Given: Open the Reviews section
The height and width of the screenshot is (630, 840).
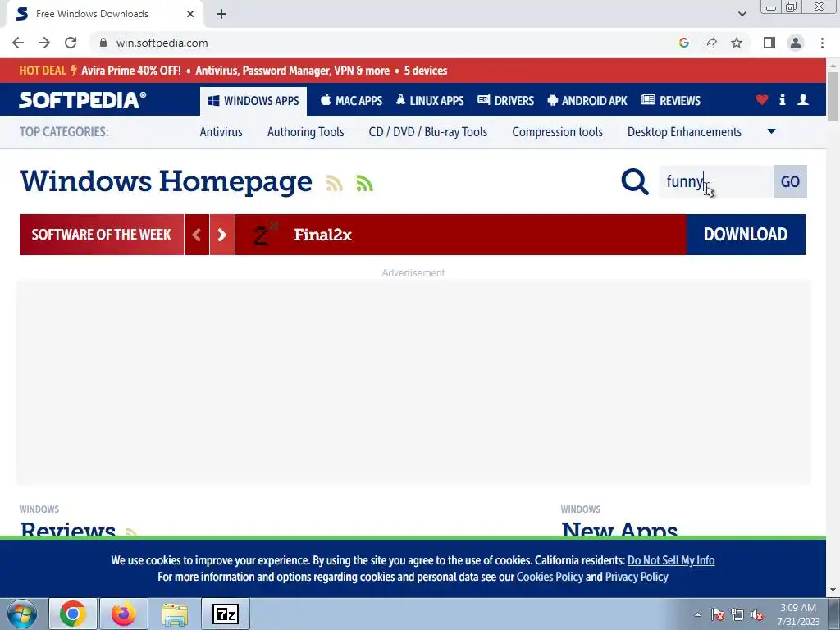Looking at the screenshot, I should (671, 101).
